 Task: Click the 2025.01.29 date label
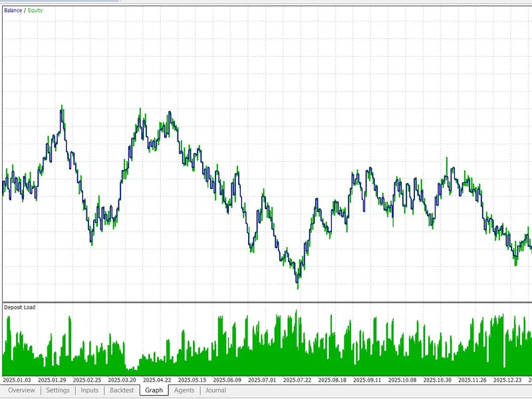52,380
